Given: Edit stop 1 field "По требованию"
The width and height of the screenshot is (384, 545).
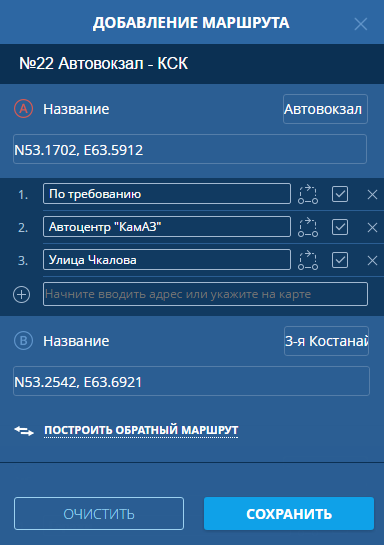Looking at the screenshot, I should [x=167, y=194].
